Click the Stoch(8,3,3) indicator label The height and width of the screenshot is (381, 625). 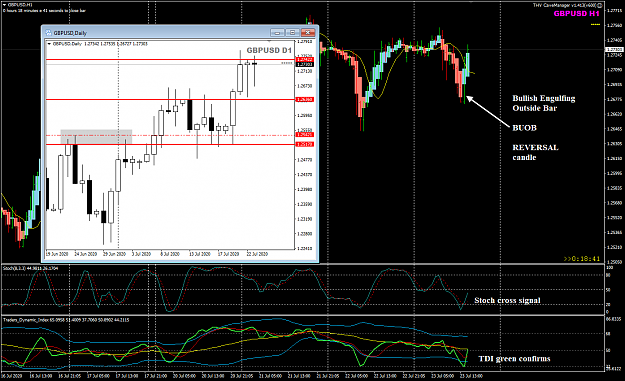click(x=30, y=269)
